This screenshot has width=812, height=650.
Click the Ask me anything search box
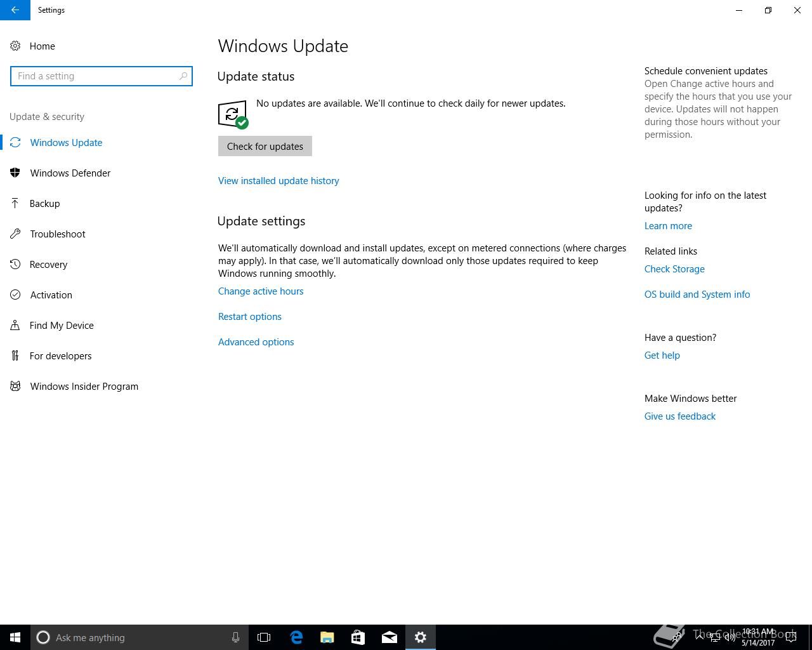(x=140, y=637)
